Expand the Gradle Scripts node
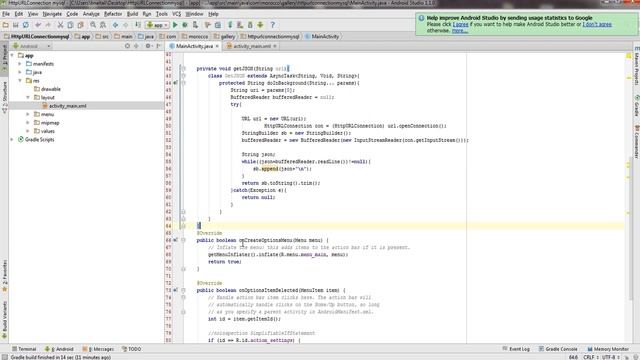This screenshot has width=640, height=360. [12, 140]
